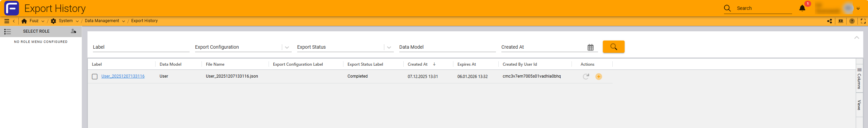Sort by Created At column header
868x128 pixels.
tap(418, 64)
